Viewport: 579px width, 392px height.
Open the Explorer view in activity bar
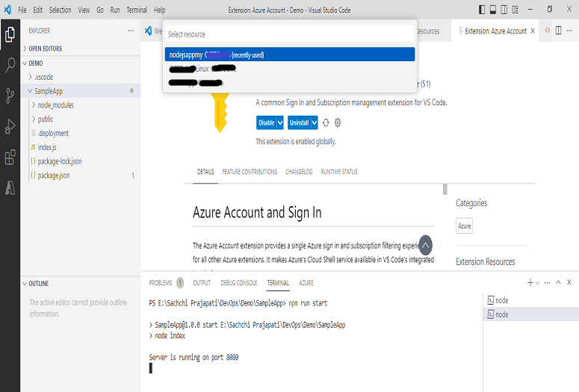pyautogui.click(x=10, y=34)
